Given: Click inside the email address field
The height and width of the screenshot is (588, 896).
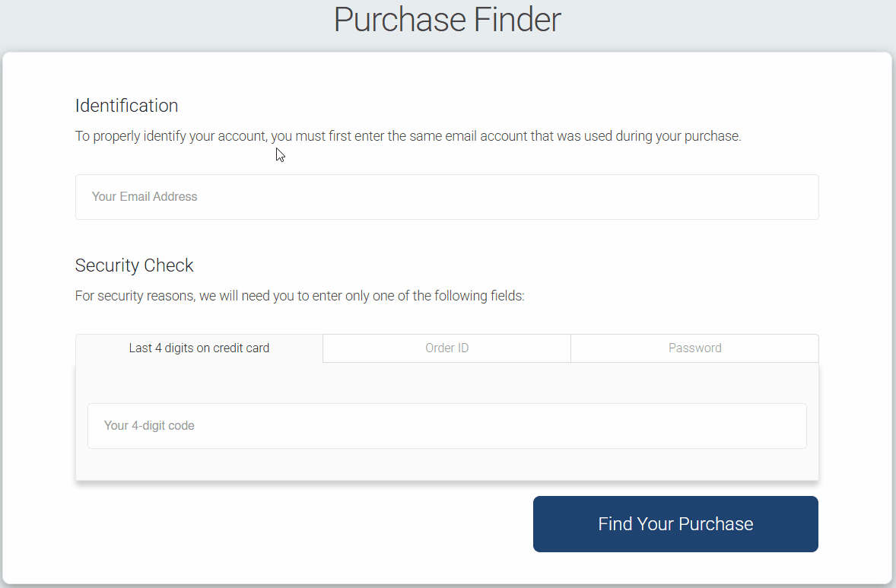Looking at the screenshot, I should click(x=446, y=196).
